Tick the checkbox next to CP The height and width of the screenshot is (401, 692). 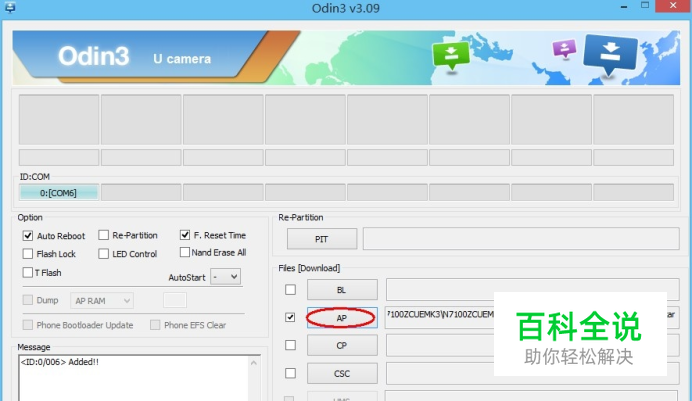click(x=290, y=345)
